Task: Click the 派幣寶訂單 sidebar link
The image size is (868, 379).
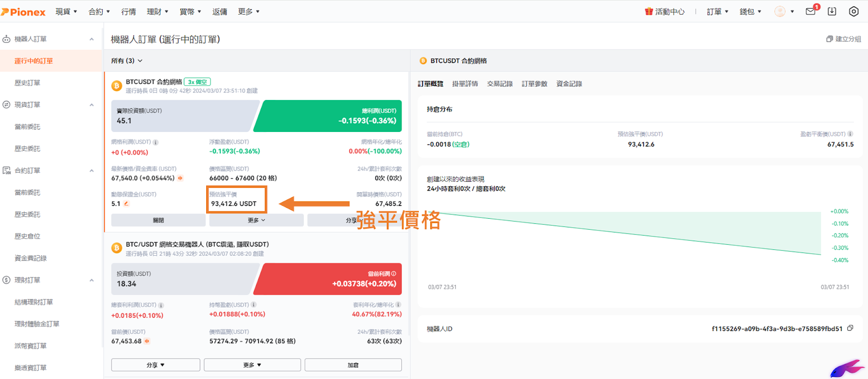Action: [x=31, y=346]
